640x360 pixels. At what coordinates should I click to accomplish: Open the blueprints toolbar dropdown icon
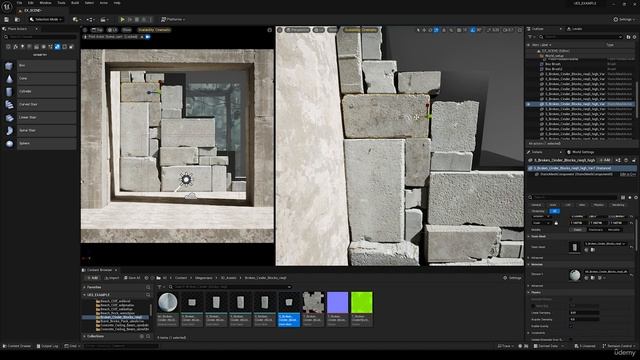point(90,19)
